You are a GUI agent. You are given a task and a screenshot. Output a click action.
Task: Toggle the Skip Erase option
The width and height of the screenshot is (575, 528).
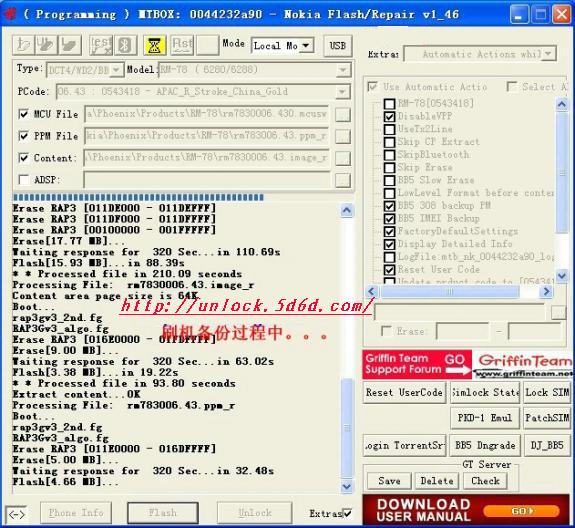tap(389, 168)
